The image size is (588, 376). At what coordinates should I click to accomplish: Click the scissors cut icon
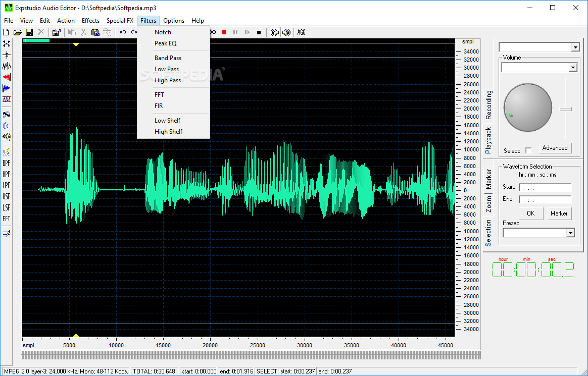(x=84, y=33)
